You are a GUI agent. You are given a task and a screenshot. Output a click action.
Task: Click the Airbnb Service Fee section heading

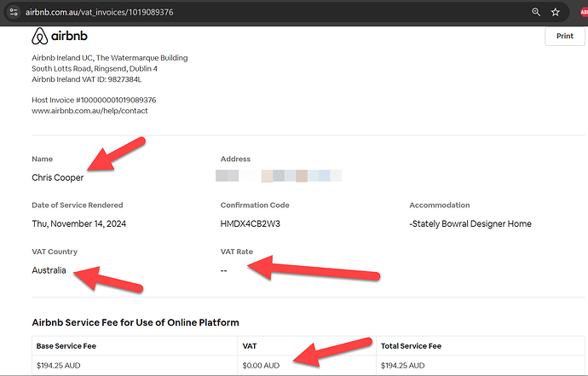point(135,322)
